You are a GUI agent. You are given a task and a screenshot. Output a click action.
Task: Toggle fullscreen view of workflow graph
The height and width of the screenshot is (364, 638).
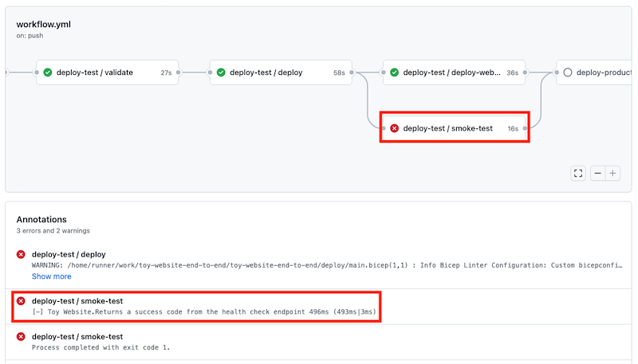(x=578, y=174)
